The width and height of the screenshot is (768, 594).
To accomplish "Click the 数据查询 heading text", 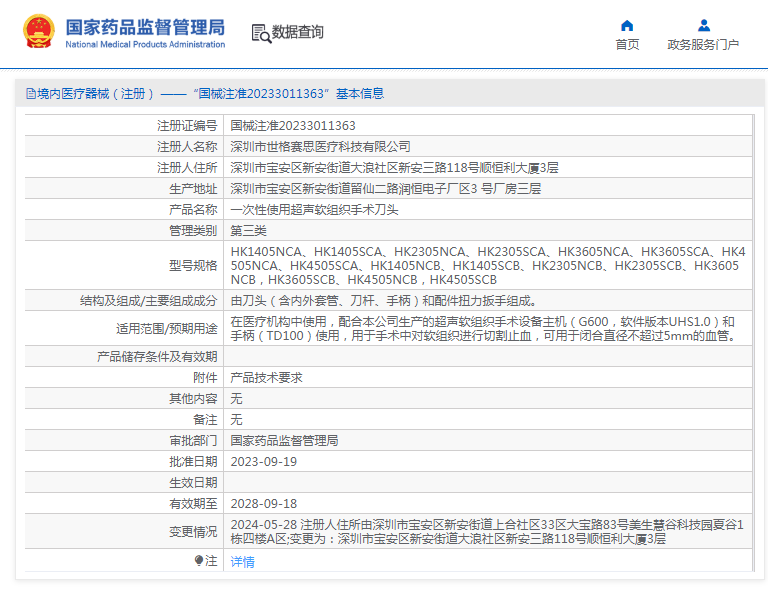I will point(298,32).
